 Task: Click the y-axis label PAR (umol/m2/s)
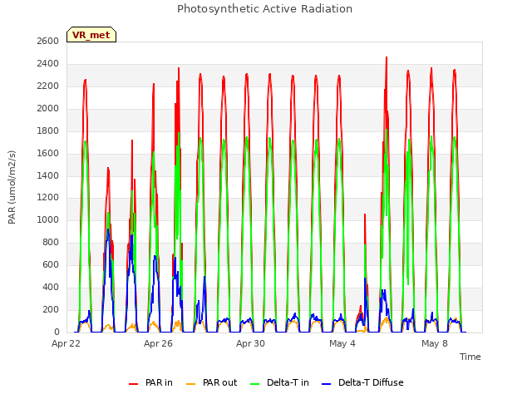click(x=12, y=187)
